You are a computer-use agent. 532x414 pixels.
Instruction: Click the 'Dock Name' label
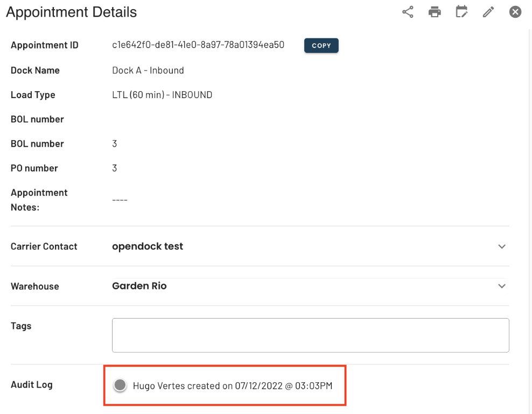[x=36, y=70]
